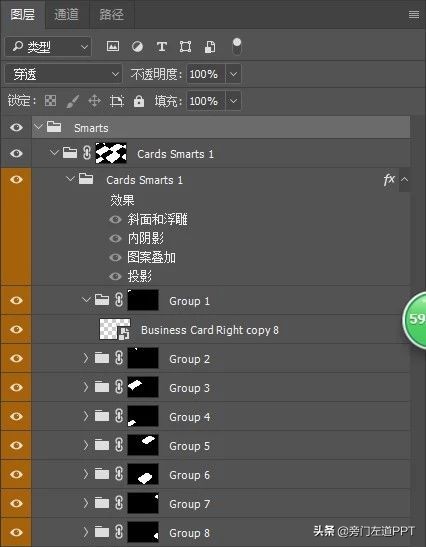Click folder icon of Group 3
Image resolution: width=426 pixels, height=547 pixels.
[102, 387]
